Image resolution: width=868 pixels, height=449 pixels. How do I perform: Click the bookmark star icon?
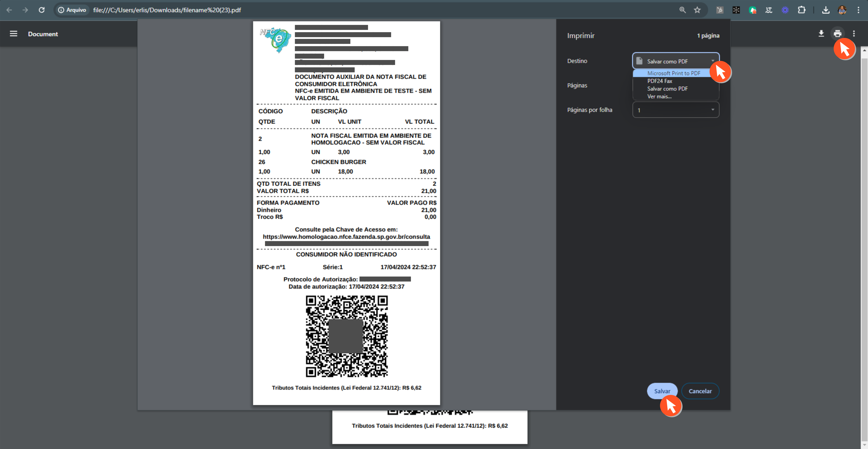(697, 10)
